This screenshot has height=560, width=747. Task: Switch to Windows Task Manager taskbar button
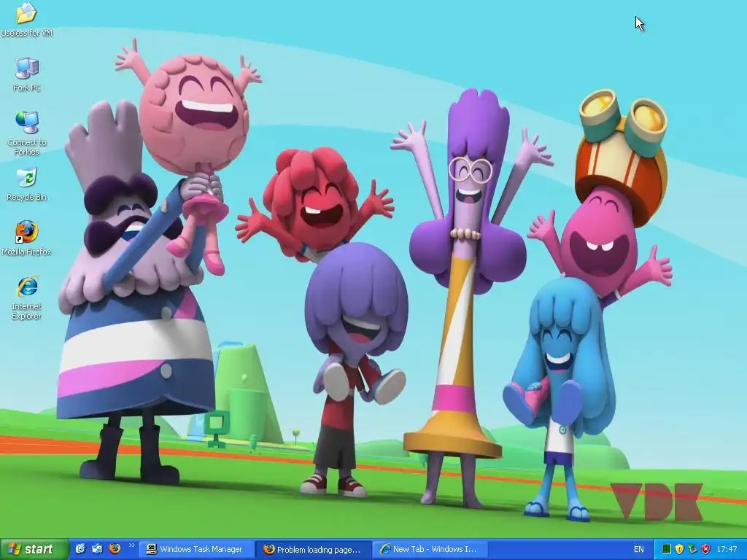click(x=196, y=550)
